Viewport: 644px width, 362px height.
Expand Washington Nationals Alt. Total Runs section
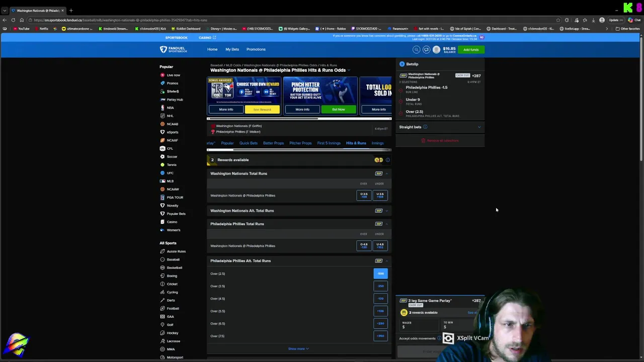(387, 211)
